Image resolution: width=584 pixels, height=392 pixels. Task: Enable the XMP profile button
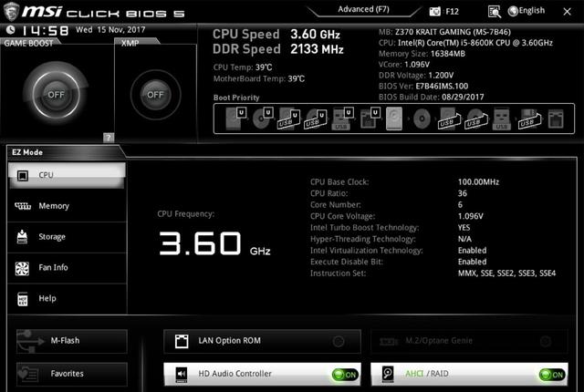155,95
